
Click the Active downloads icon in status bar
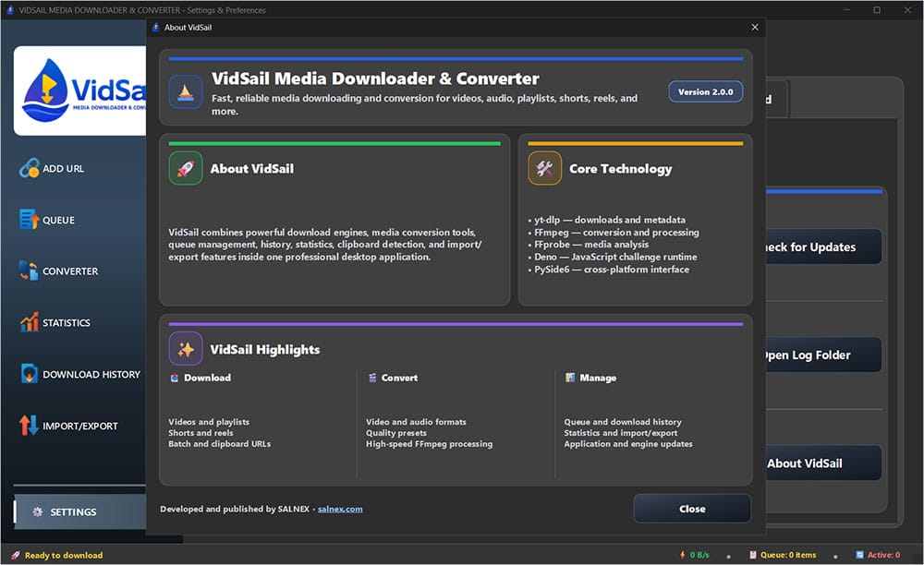click(859, 555)
